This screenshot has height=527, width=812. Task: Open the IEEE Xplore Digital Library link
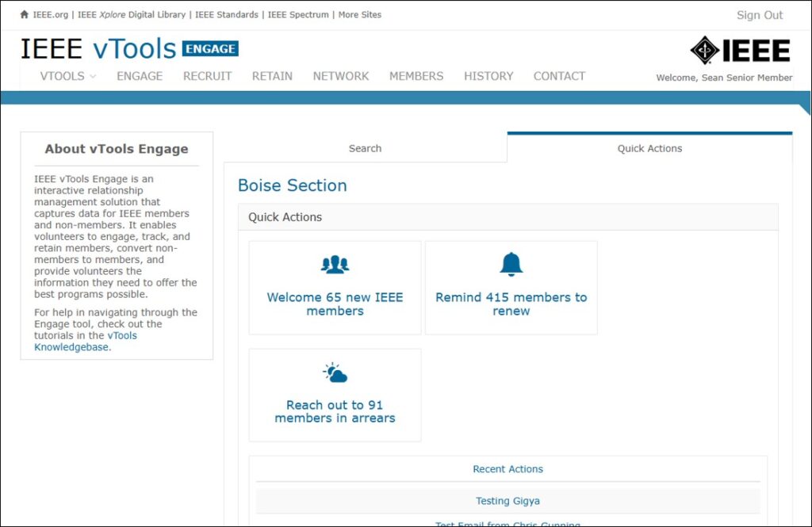[x=132, y=14]
